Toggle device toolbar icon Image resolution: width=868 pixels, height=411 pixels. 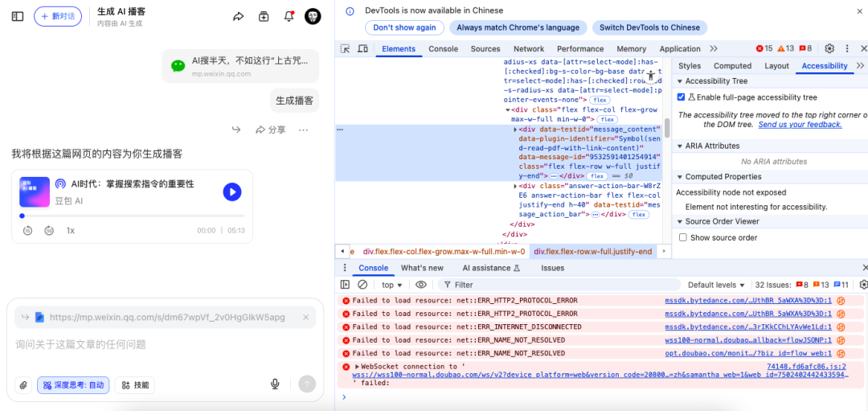tap(362, 49)
